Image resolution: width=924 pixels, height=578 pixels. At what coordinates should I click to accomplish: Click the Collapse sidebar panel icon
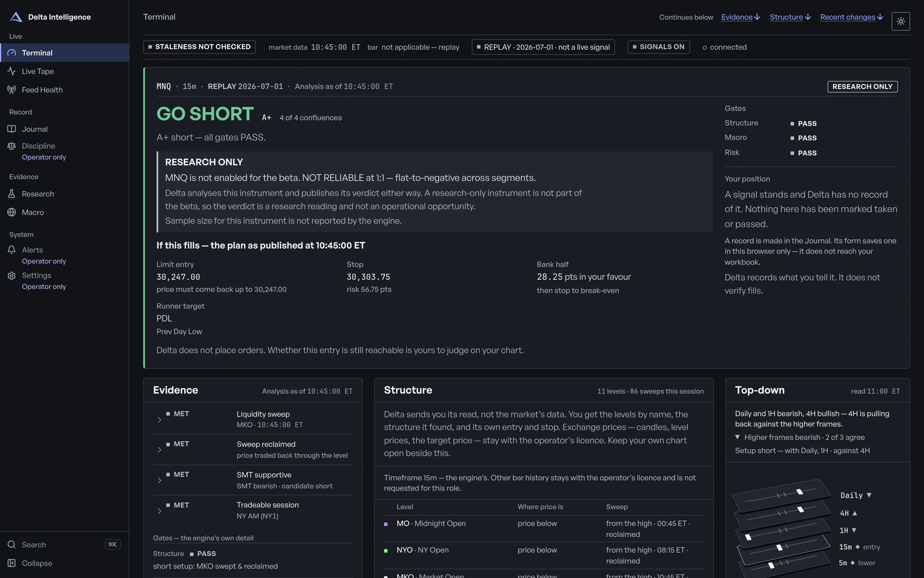12,563
